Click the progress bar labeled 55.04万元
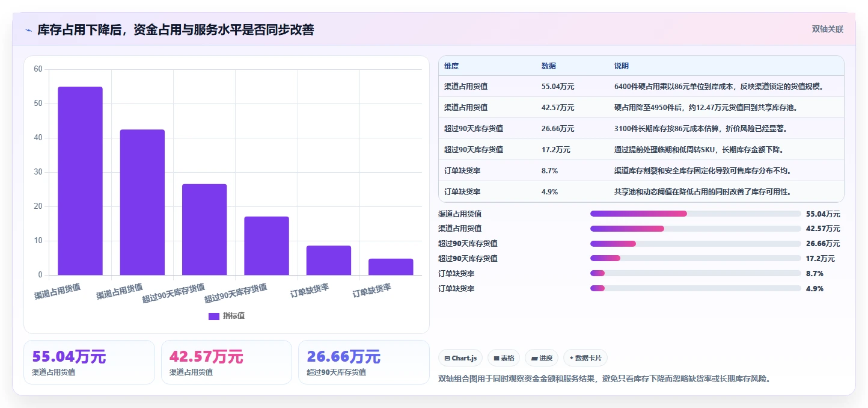This screenshot has width=868, height=408. (695, 214)
